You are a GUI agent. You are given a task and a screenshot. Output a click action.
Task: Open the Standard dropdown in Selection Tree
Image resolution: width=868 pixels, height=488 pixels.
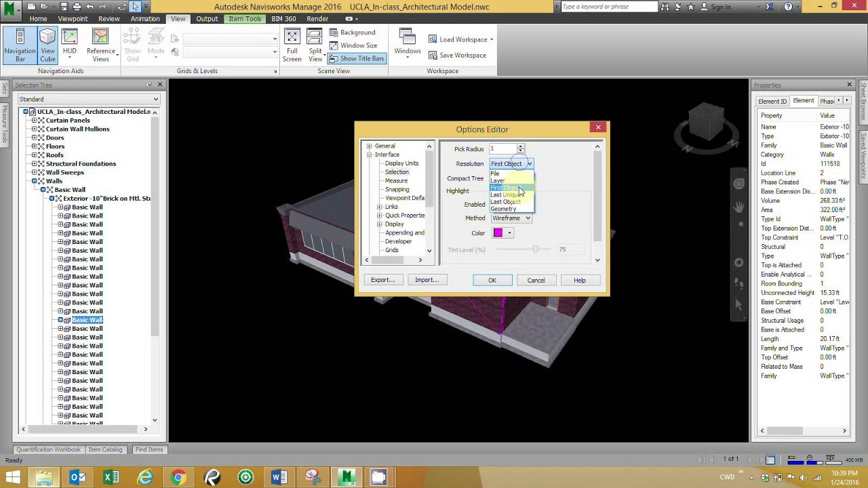[88, 99]
